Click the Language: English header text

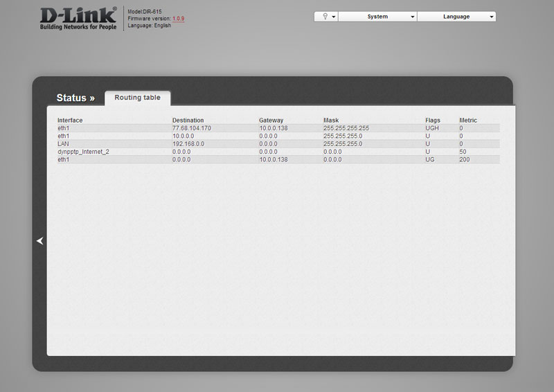click(x=149, y=26)
